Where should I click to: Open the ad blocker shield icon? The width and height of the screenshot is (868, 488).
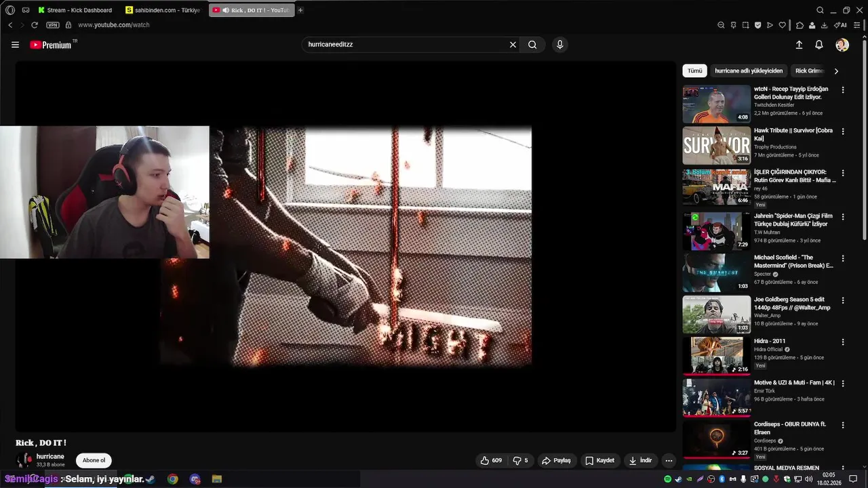click(757, 25)
